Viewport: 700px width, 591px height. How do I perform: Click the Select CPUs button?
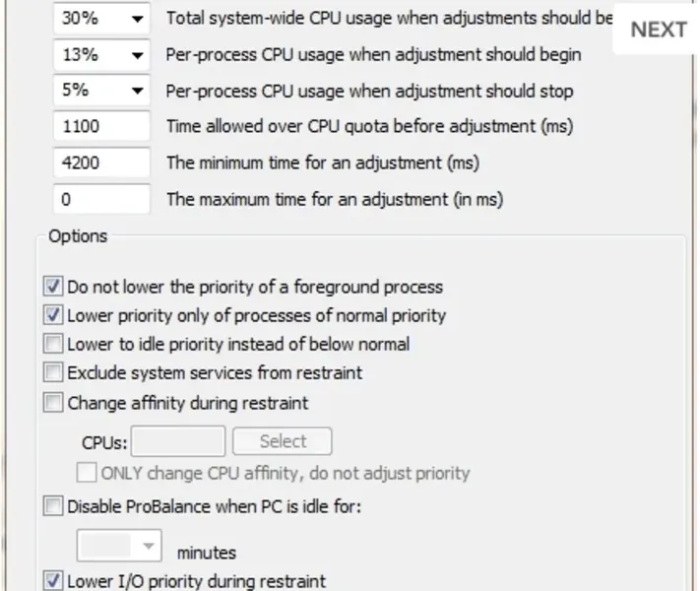(x=283, y=441)
